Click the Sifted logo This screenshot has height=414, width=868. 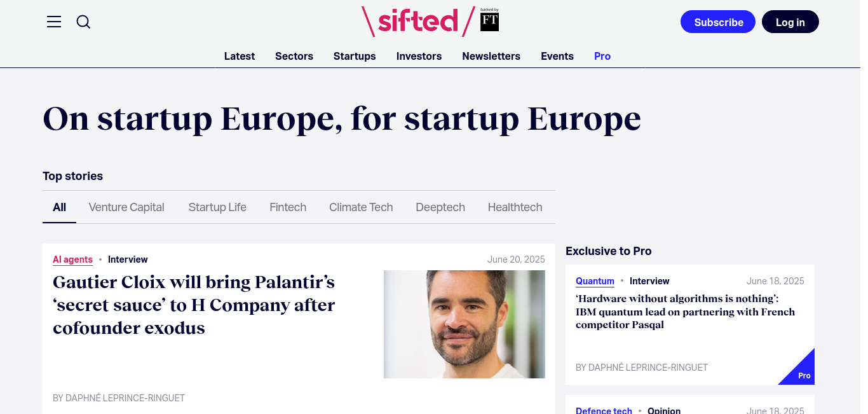(x=418, y=21)
